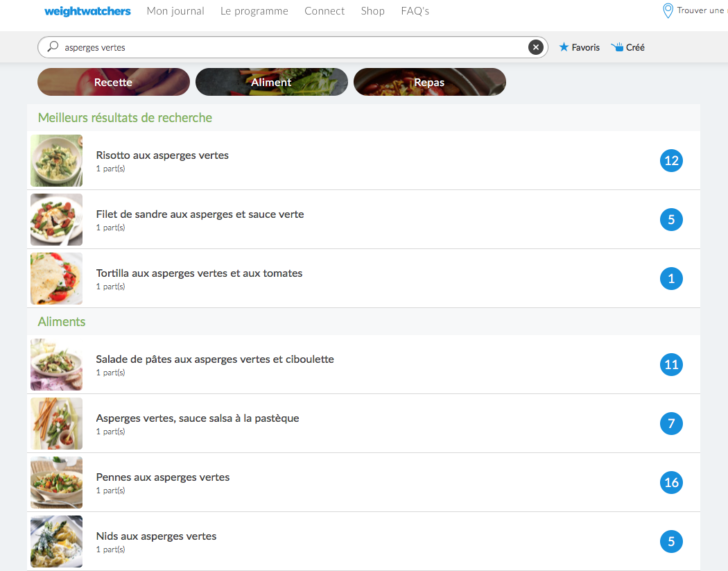728x571 pixels.
Task: Click the 7 points badge for Asperges vertes salsa
Action: [671, 423]
